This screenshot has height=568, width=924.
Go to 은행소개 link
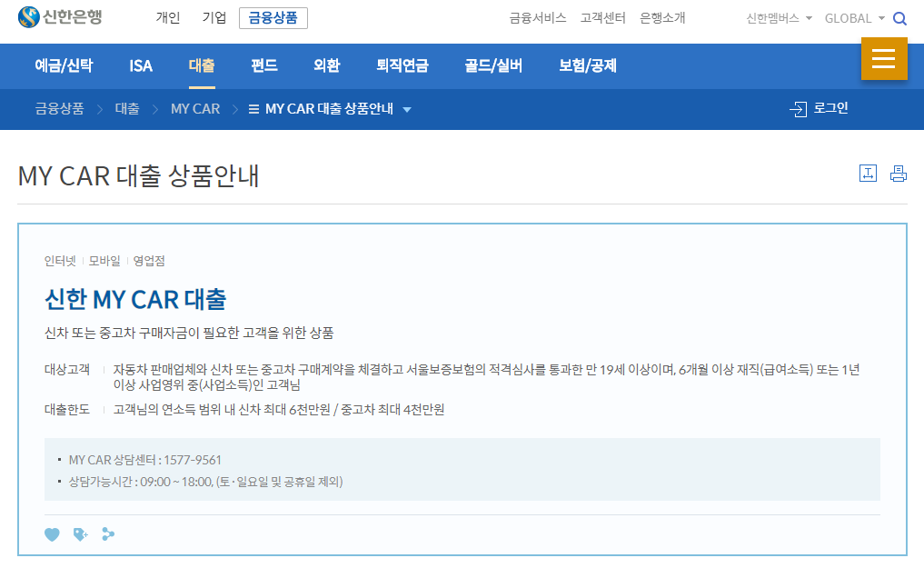(x=662, y=18)
